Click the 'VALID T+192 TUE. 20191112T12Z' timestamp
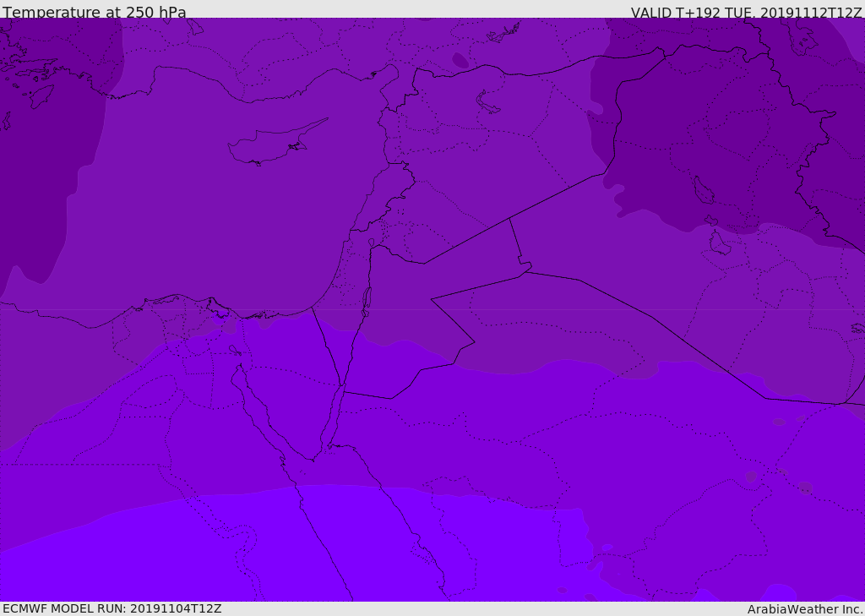 [747, 13]
